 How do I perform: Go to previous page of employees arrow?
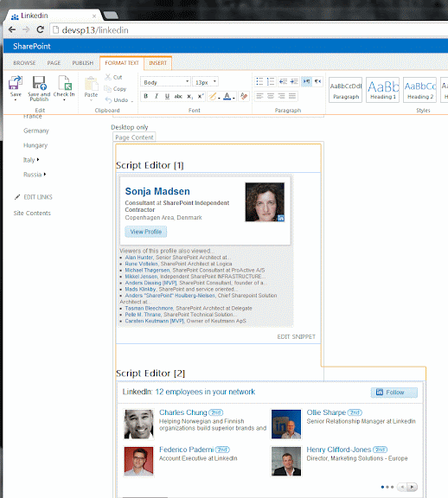(402, 487)
